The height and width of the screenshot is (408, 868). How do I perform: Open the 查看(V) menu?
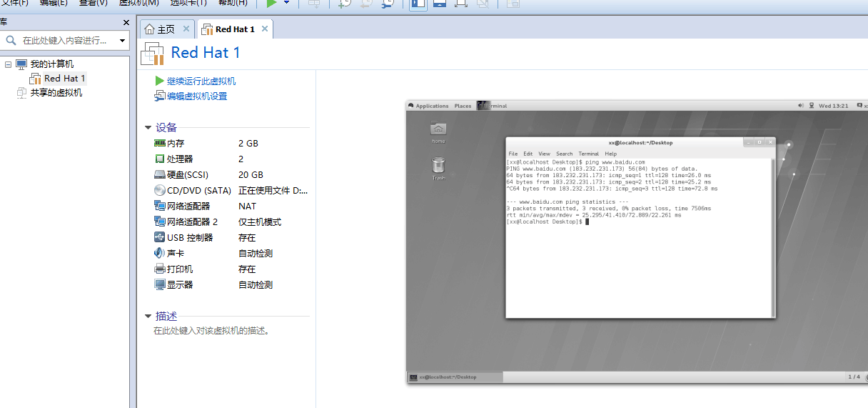click(94, 3)
